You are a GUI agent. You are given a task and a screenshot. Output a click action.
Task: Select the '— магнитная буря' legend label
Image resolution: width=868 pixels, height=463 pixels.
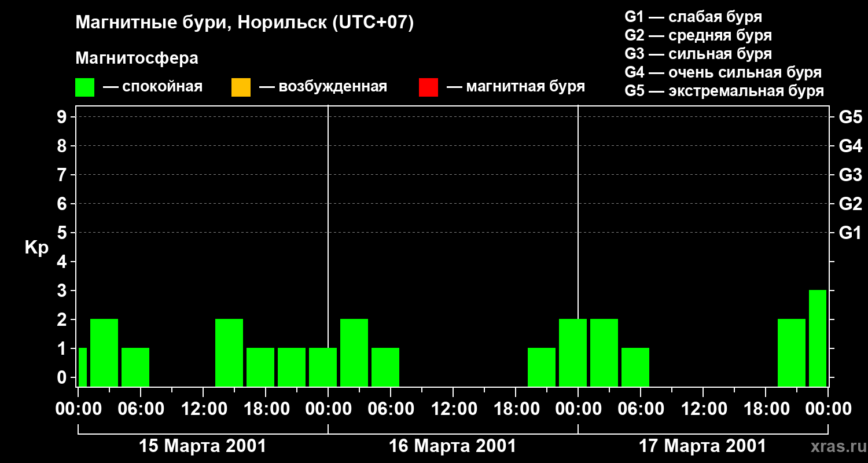516,87
